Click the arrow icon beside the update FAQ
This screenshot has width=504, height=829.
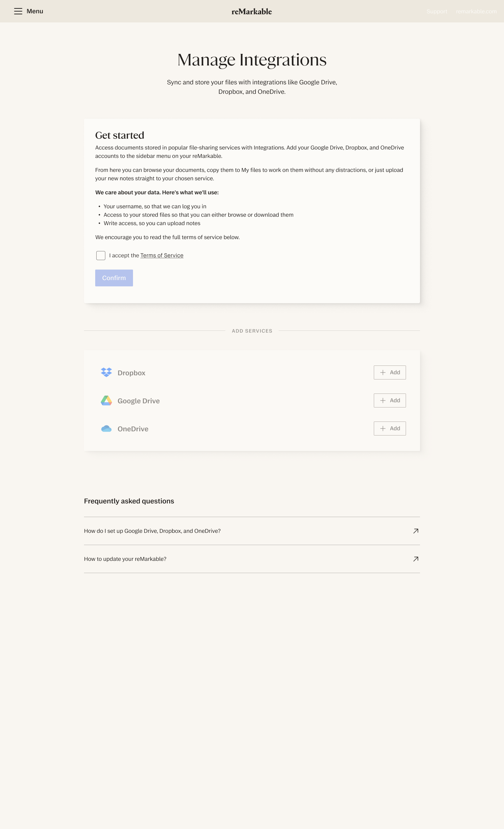(x=415, y=559)
